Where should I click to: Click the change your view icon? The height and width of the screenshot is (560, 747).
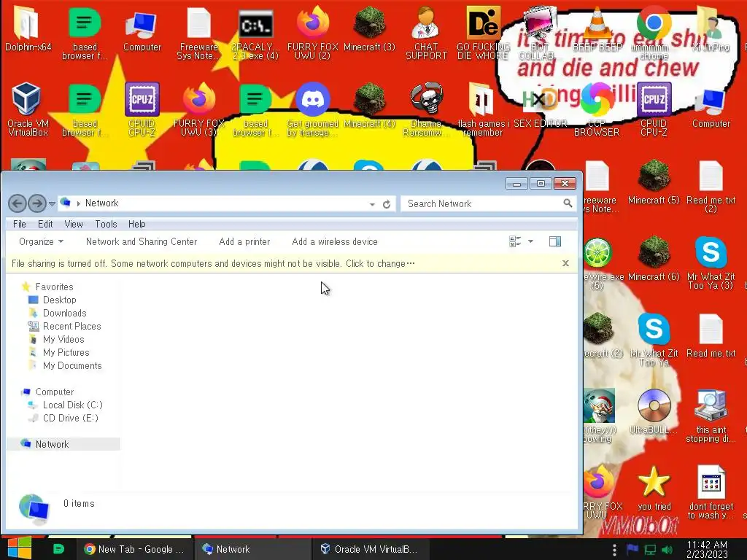pos(515,241)
